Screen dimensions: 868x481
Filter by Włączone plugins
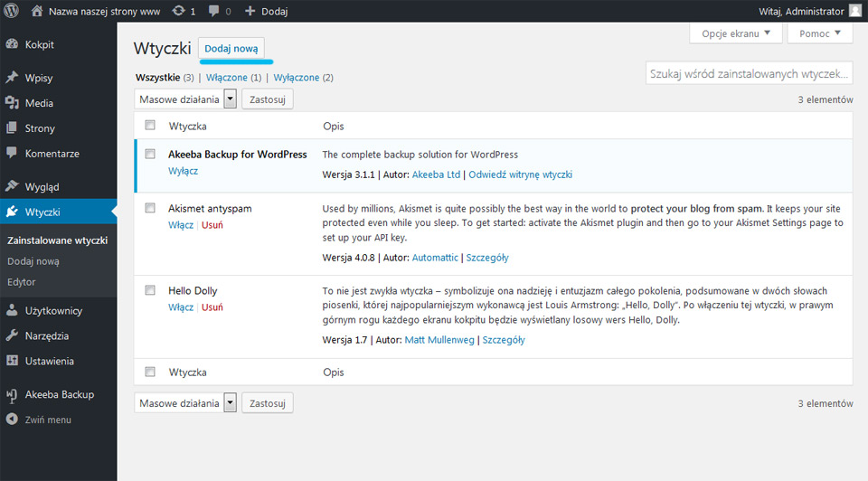click(226, 78)
